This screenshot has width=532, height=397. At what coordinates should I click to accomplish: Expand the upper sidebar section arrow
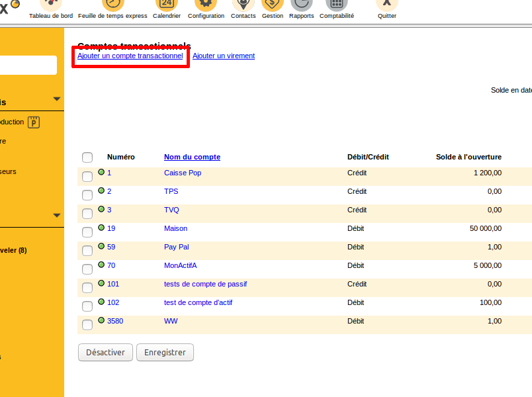point(57,100)
